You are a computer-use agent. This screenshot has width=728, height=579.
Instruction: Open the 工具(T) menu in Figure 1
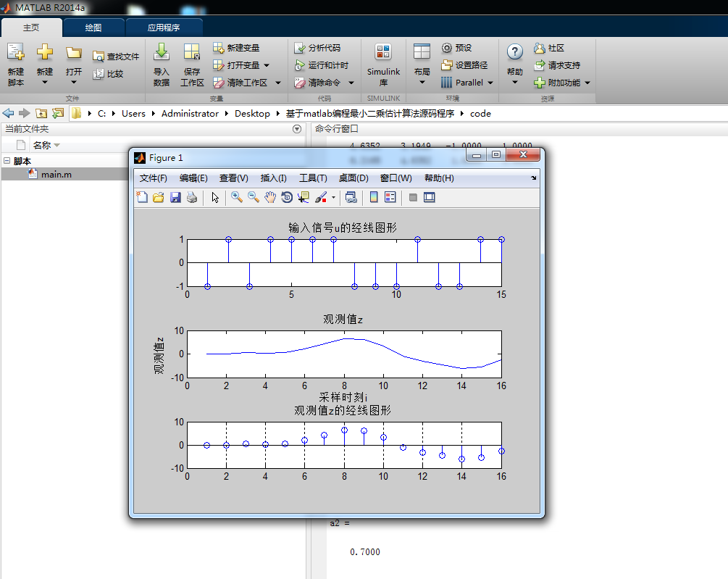tap(313, 178)
